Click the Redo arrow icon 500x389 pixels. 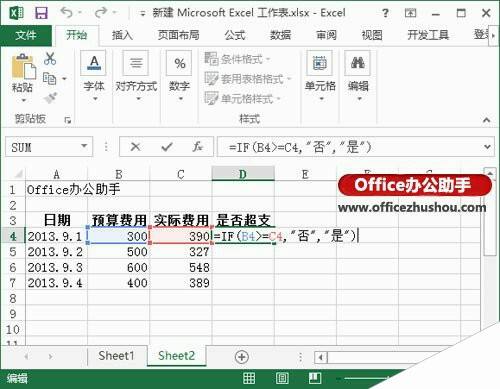(101, 13)
